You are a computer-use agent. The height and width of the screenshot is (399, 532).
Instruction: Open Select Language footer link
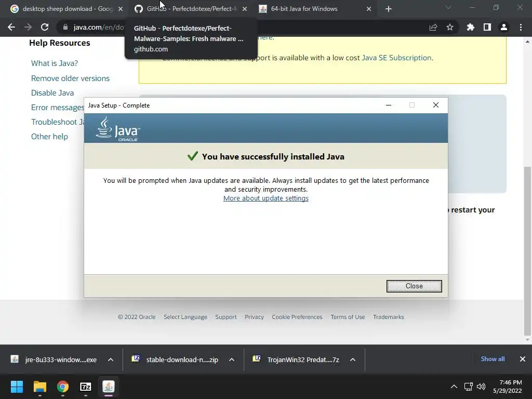coord(185,317)
